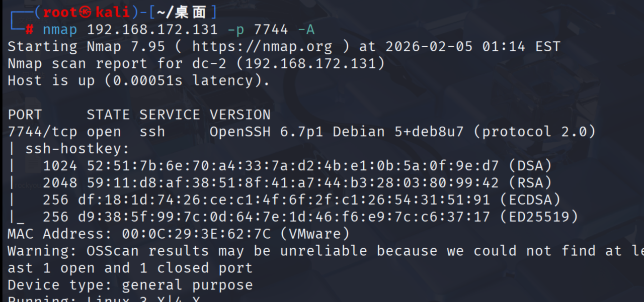Click the Kali skull symbol in the prompt

[87, 13]
